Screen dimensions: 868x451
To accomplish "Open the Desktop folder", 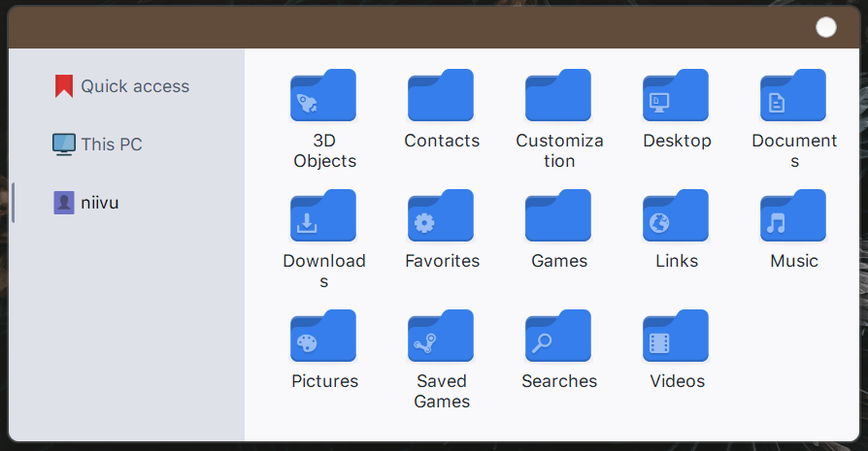I will pos(677,97).
